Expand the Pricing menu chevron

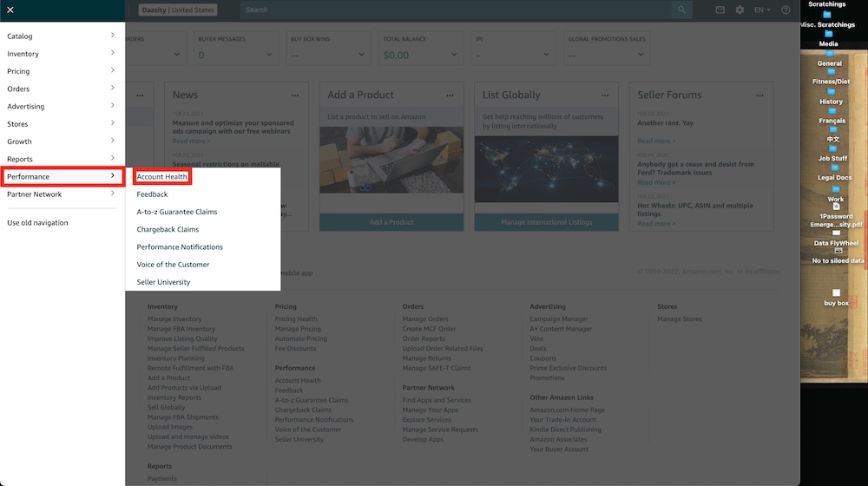[112, 71]
